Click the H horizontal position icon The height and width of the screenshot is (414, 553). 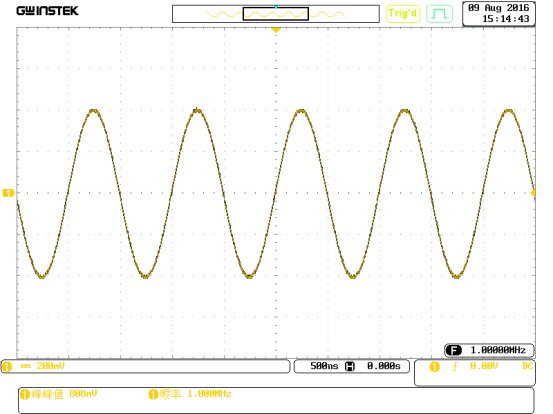[350, 366]
